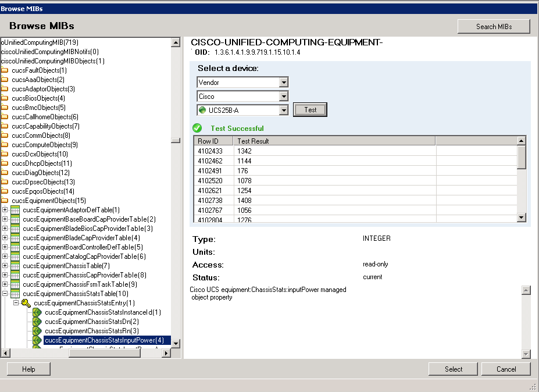Open the Cisco vendor dropdown
The width and height of the screenshot is (539, 392).
[x=284, y=97]
